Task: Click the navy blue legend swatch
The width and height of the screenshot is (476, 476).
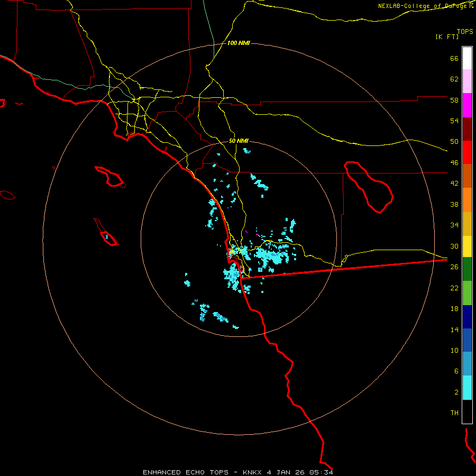Action: coord(467,317)
